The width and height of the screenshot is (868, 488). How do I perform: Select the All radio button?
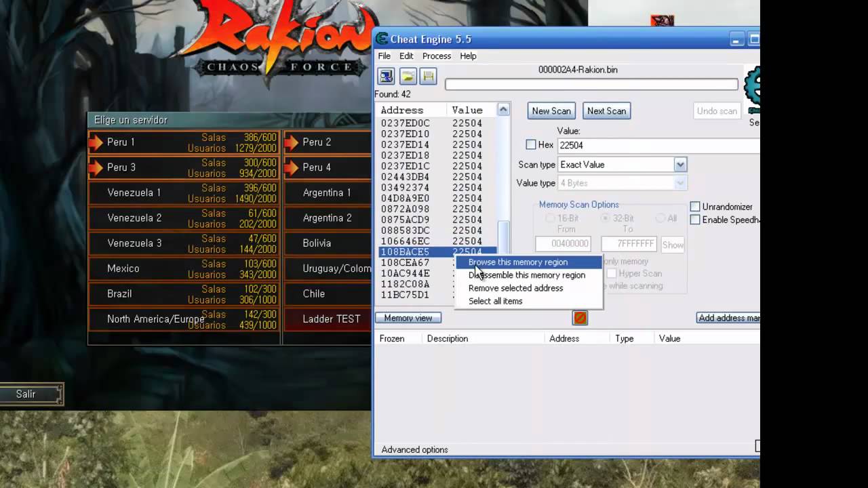tap(660, 218)
